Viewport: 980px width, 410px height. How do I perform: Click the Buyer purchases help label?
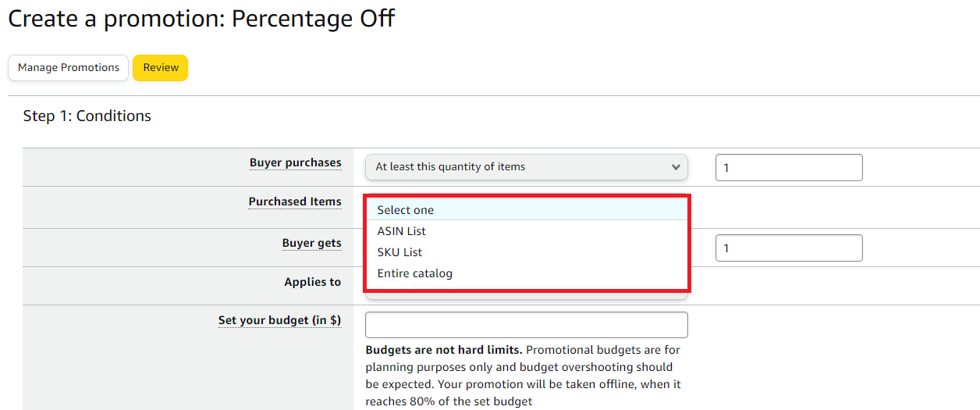[x=295, y=163]
